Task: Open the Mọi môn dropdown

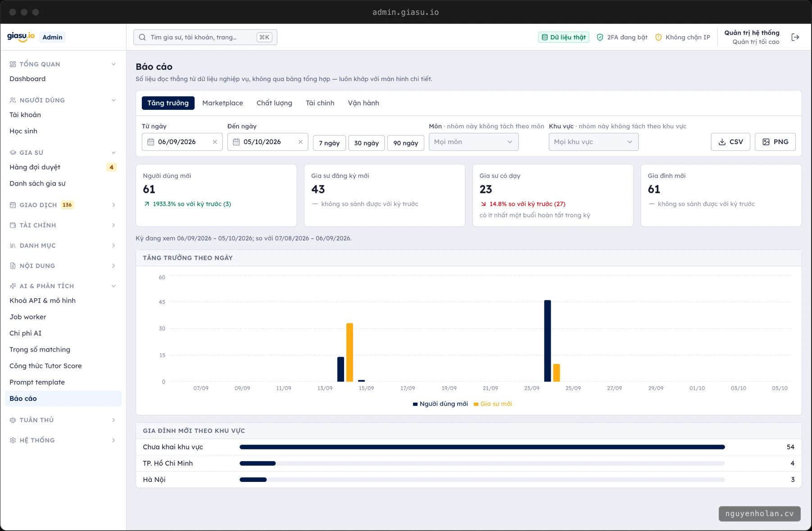Action: click(x=473, y=142)
